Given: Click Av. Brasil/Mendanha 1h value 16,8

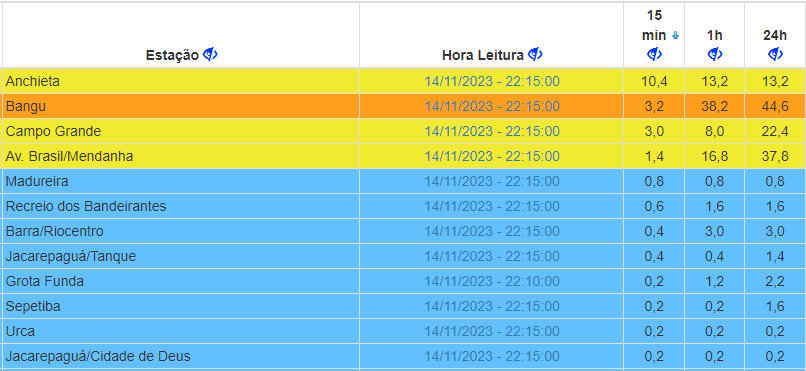Looking at the screenshot, I should 715,157.
